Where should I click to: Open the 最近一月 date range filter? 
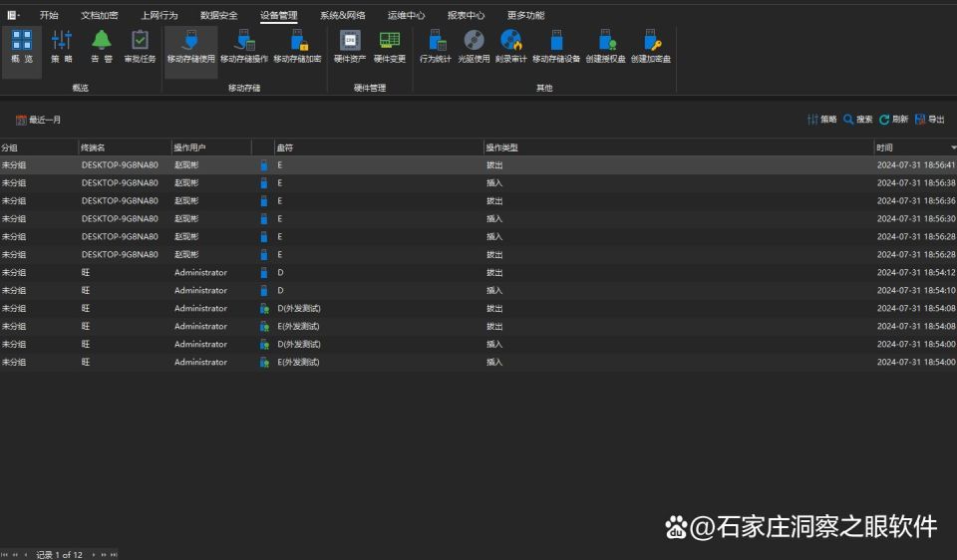(x=39, y=120)
